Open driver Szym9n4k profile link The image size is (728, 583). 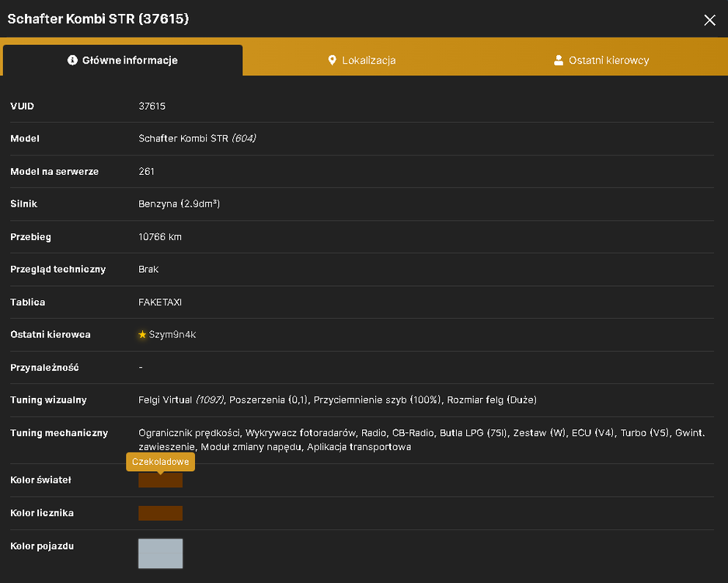click(x=172, y=334)
